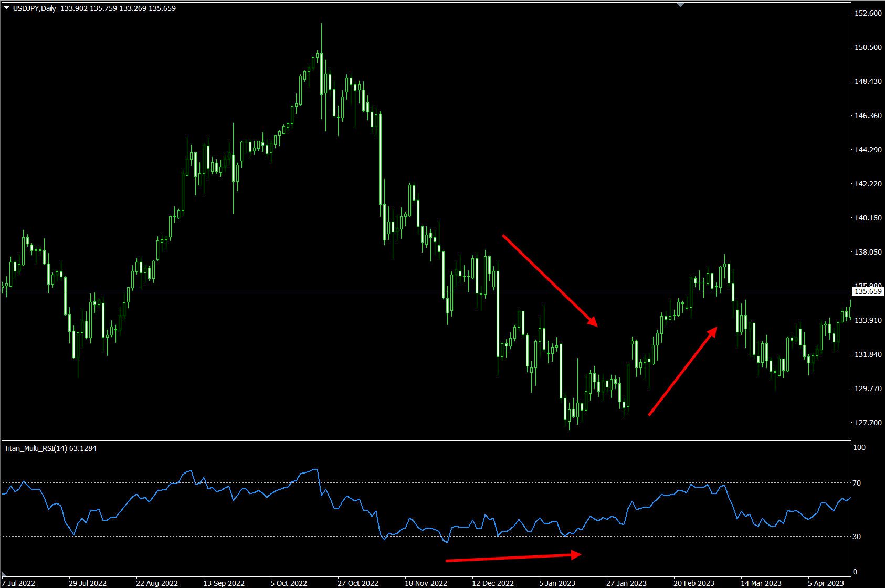The image size is (885, 588).
Task: Click the 5 Oct 2022 date label
Action: [x=289, y=583]
